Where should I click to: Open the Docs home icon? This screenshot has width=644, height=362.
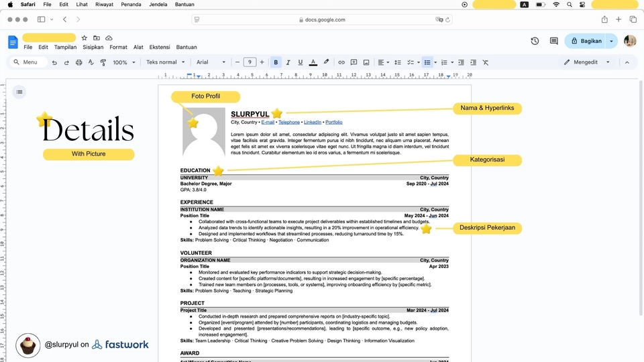(x=13, y=42)
